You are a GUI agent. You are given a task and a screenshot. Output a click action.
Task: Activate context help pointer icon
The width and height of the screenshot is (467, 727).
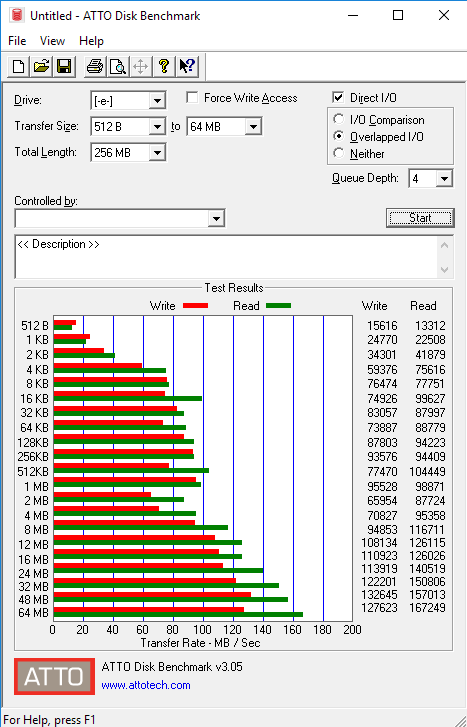pyautogui.click(x=187, y=66)
